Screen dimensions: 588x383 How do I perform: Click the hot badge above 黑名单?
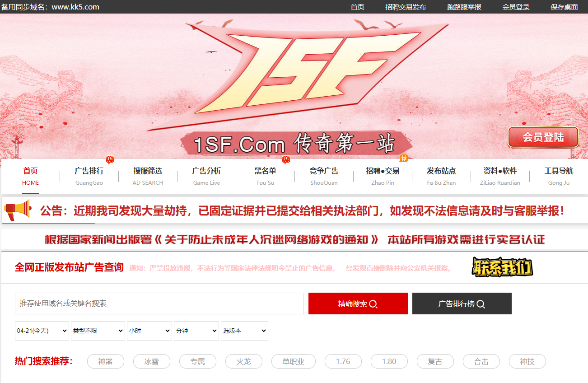[x=286, y=159]
